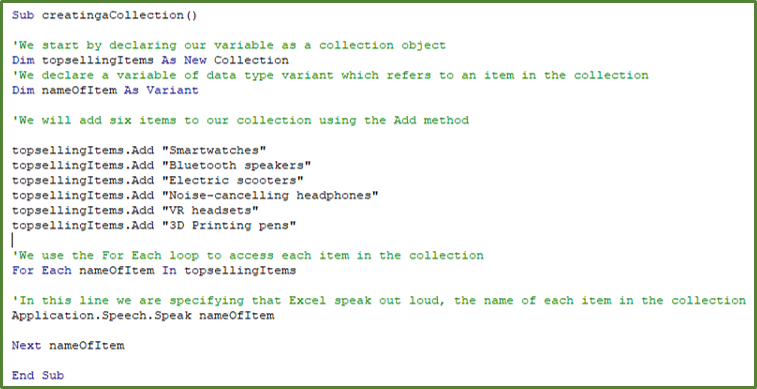Screen dimensions: 757x389
Task: Click the "Smartwatches" string
Action: coord(215,150)
